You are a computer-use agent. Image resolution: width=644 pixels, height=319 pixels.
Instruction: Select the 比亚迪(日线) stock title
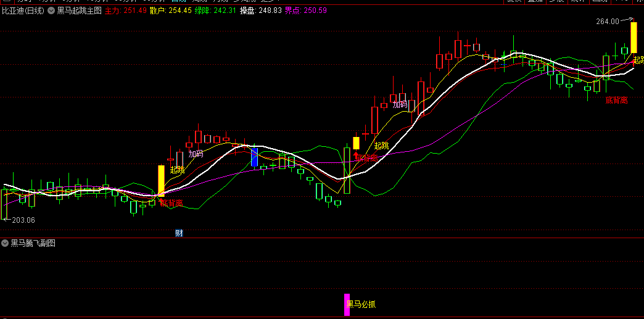tap(23, 10)
